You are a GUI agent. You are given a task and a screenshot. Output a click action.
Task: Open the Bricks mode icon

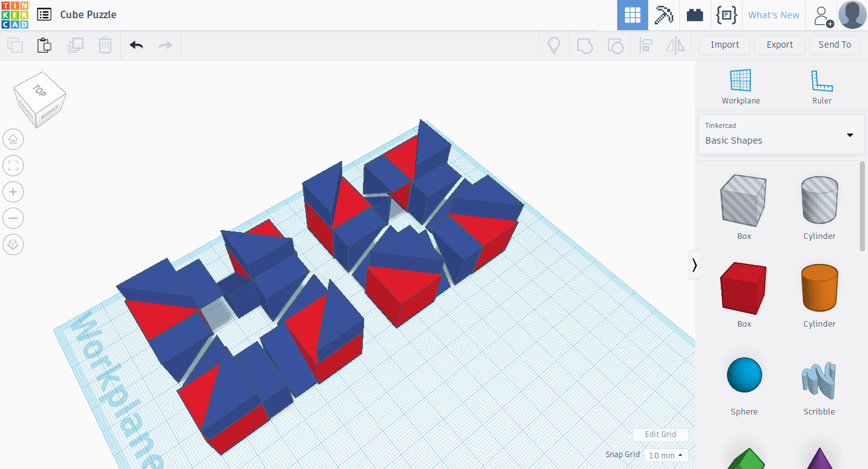pyautogui.click(x=695, y=15)
